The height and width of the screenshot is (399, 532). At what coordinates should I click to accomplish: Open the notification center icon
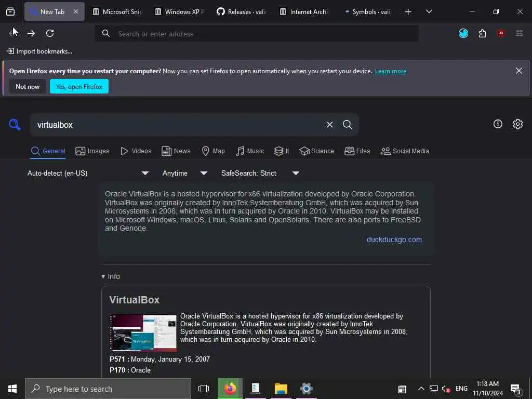click(516, 389)
